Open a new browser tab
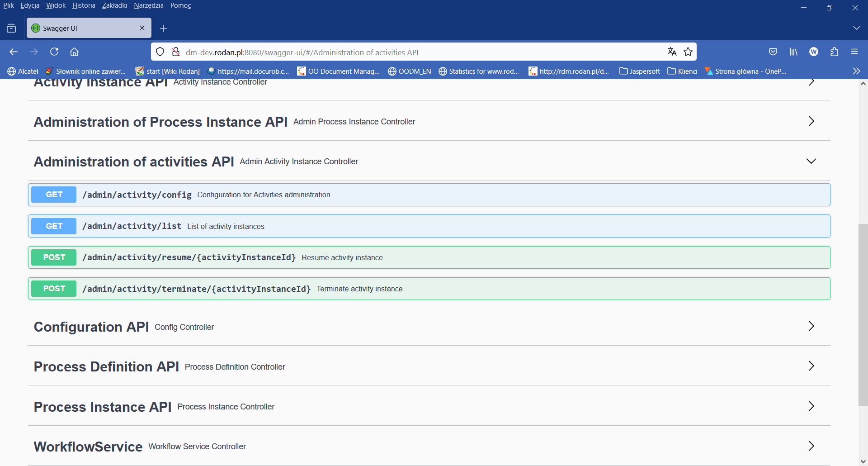 [x=164, y=28]
